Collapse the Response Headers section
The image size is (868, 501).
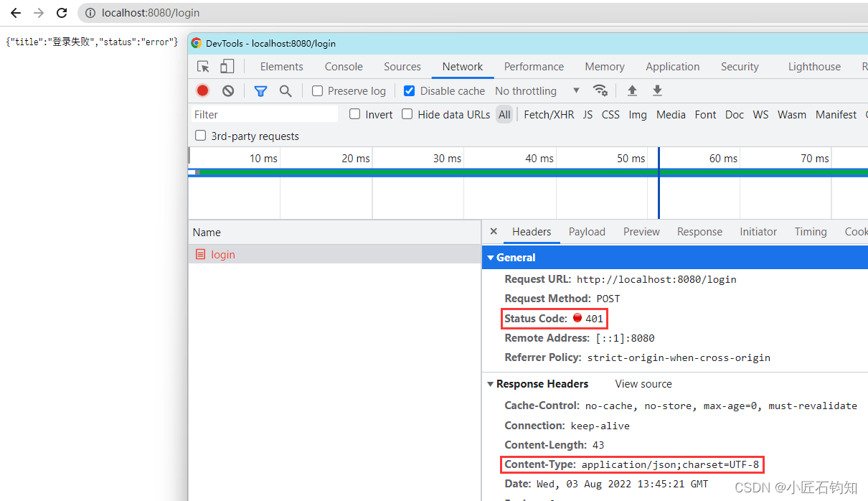[x=491, y=383]
